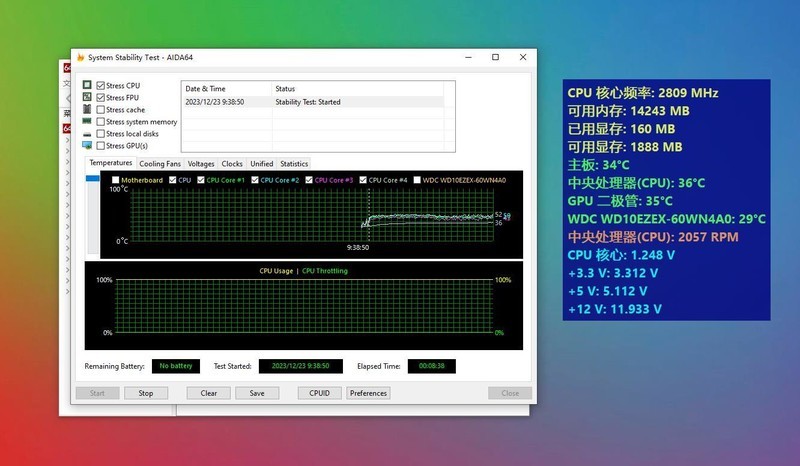Viewport: 800px width, 466px height.
Task: Click the No battery status field
Action: (x=176, y=366)
